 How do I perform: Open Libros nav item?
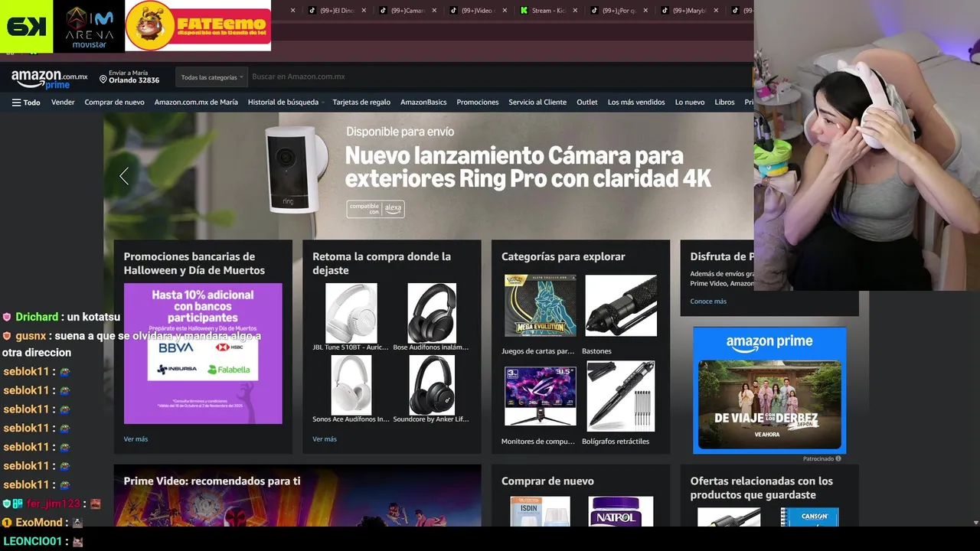point(724,103)
